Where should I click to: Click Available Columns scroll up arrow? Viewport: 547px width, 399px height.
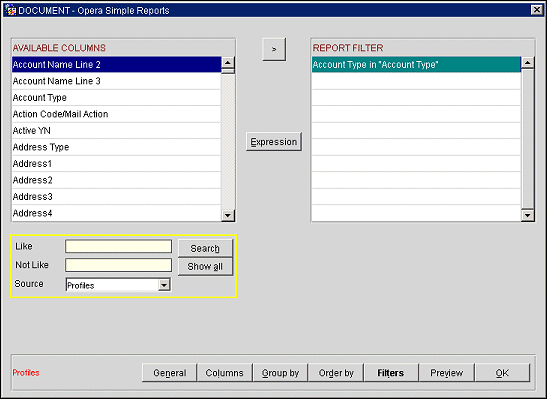[x=228, y=62]
